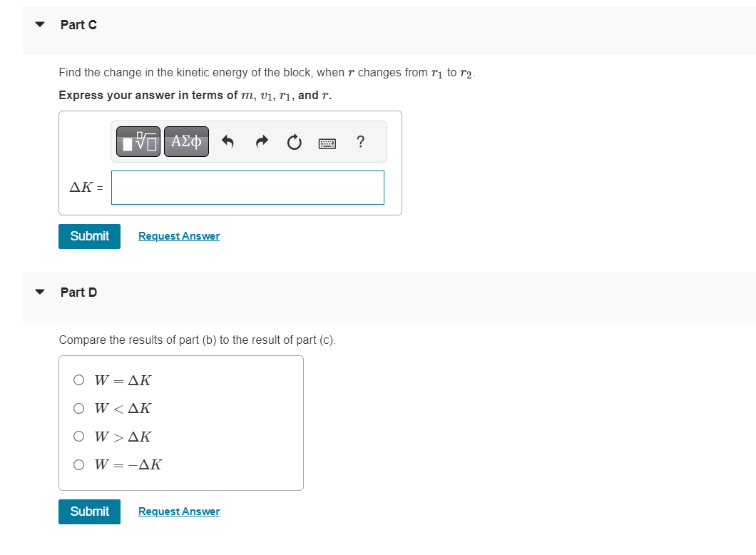
Task: Submit the answer for Part D
Action: 89,511
